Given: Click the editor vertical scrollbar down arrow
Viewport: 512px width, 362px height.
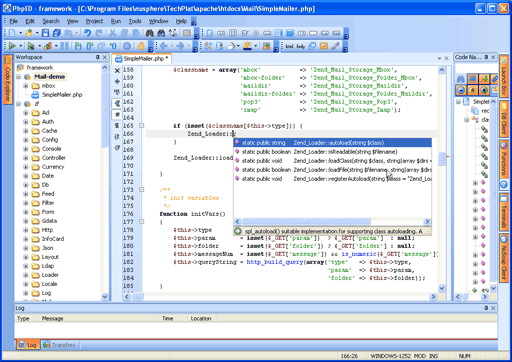Looking at the screenshot, I should pyautogui.click(x=442, y=288).
